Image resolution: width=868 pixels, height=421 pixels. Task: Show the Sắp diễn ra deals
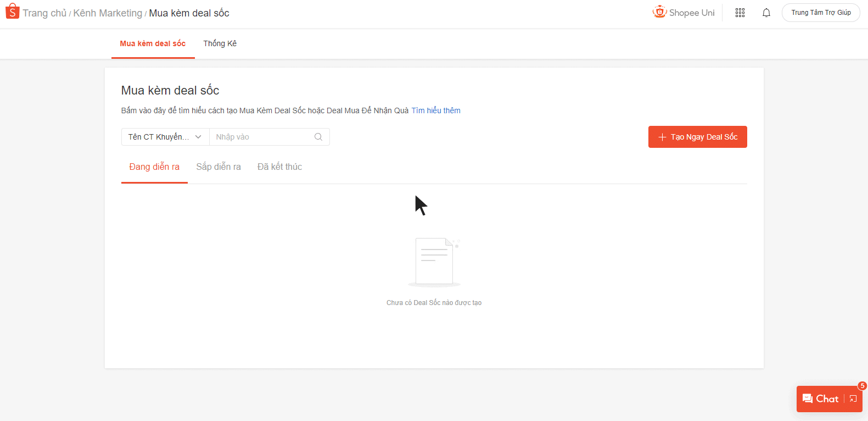point(219,167)
